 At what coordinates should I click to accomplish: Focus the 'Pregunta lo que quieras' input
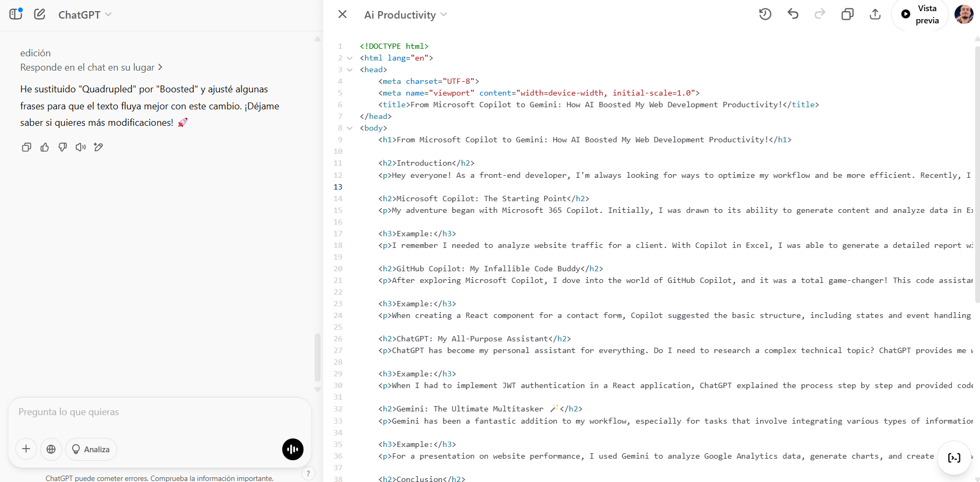[x=159, y=412]
